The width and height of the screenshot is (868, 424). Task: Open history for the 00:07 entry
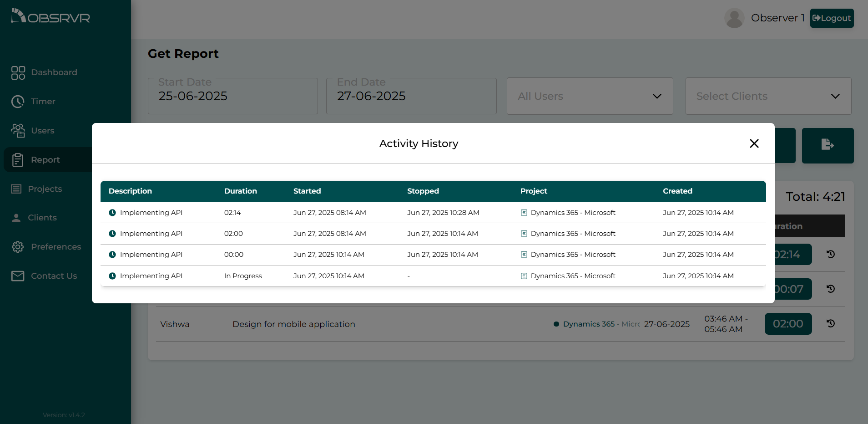[830, 289]
